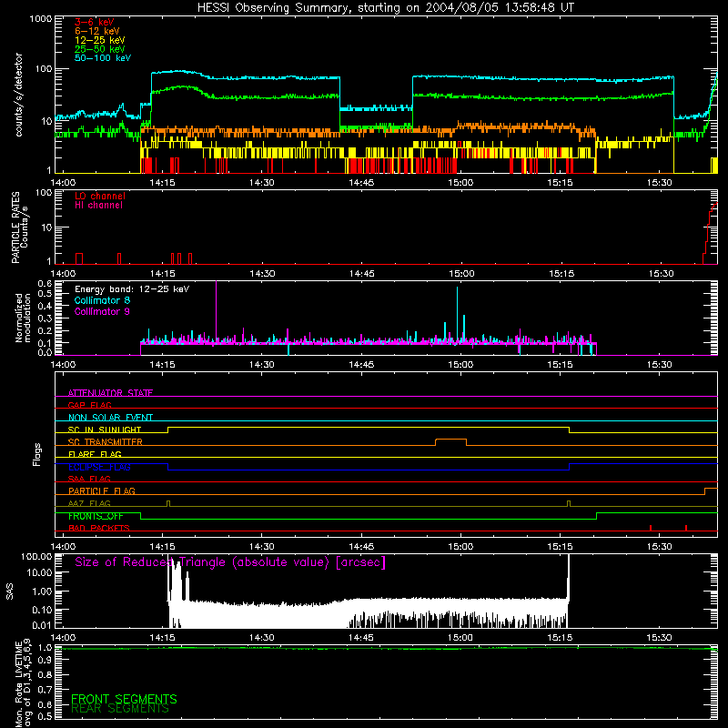Click the second BAD PACKETS tick after 15:30

(686, 528)
